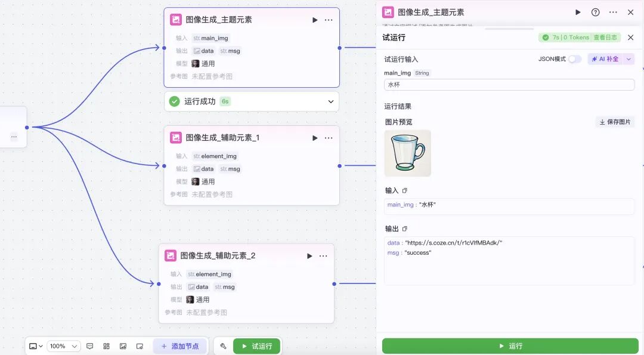644x355 pixels.
Task: Click 通用 model label on 辅助元素_2 node
Action: coord(203,300)
